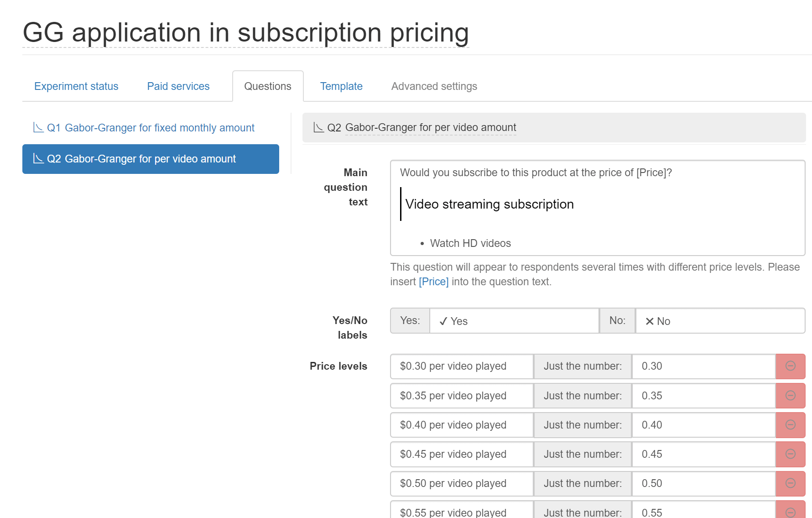Screen dimensions: 812x518
Task: Click into the main question text editor
Action: [x=598, y=208]
